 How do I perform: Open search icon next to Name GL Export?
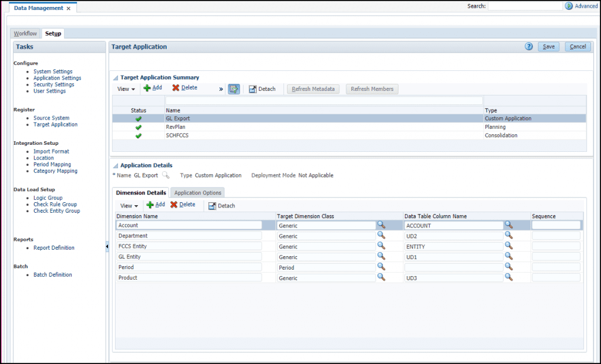point(166,175)
